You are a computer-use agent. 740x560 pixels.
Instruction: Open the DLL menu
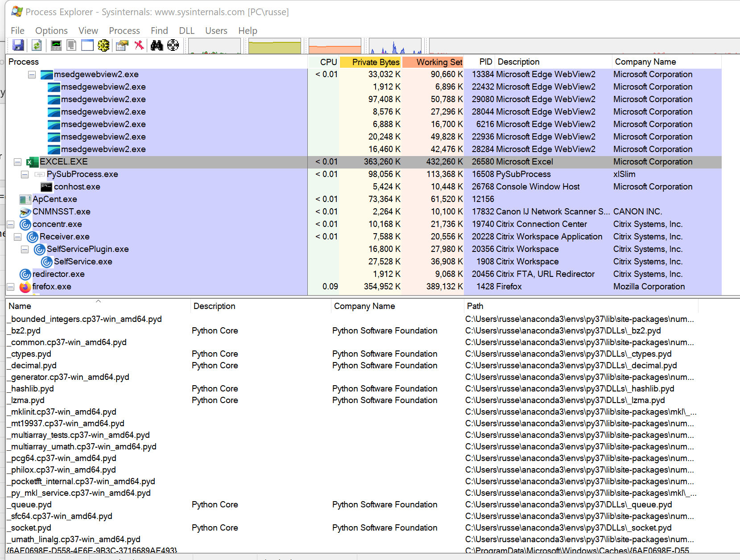pos(187,30)
